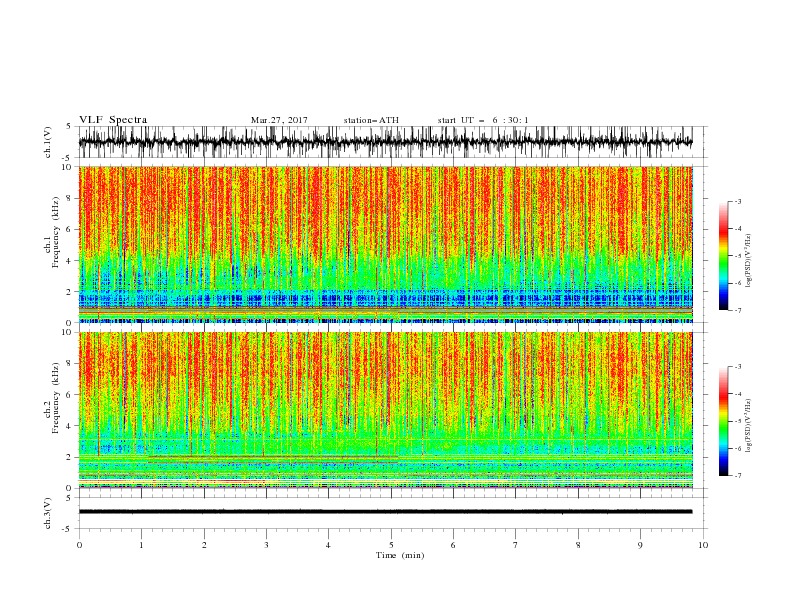
Task: Click the "station=ATH" label
Action: (x=371, y=120)
